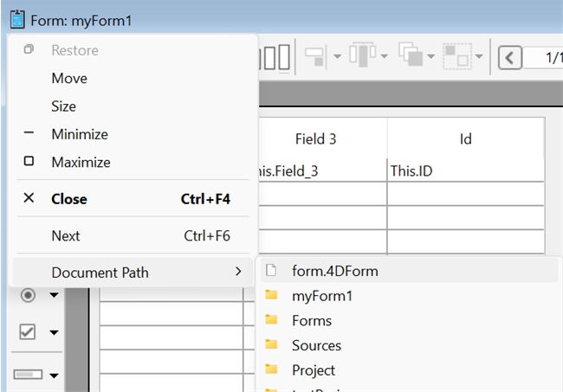Screen dimensions: 563x392
Task: Choose Next from the window menu
Action: tap(66, 235)
